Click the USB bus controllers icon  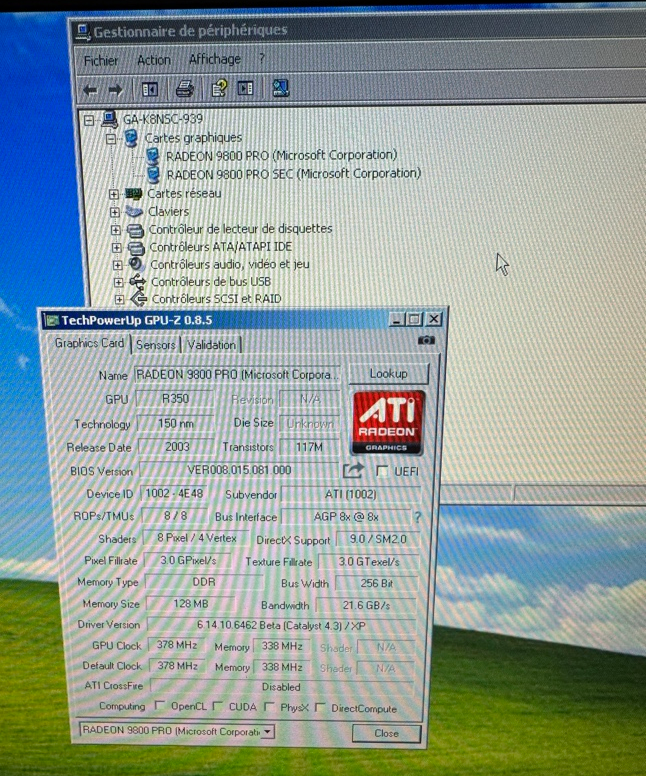tap(138, 282)
